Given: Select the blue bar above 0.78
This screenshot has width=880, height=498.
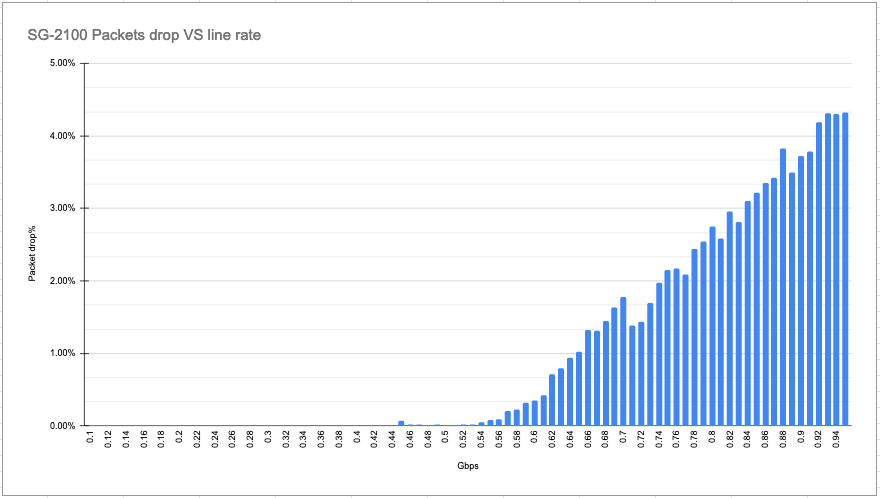Looking at the screenshot, I should tap(694, 337).
